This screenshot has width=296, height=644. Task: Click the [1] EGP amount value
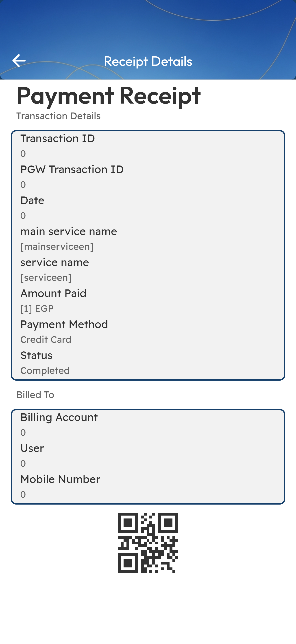tap(37, 309)
